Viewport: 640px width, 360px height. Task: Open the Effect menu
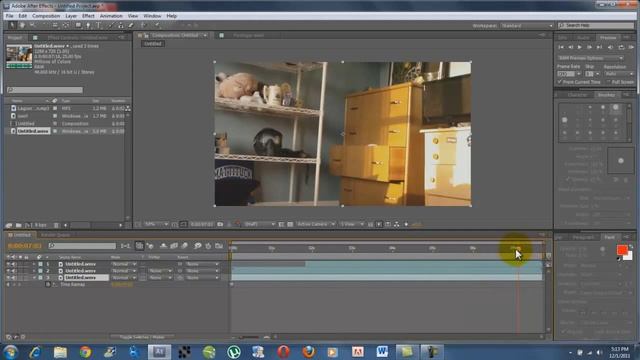tap(88, 16)
